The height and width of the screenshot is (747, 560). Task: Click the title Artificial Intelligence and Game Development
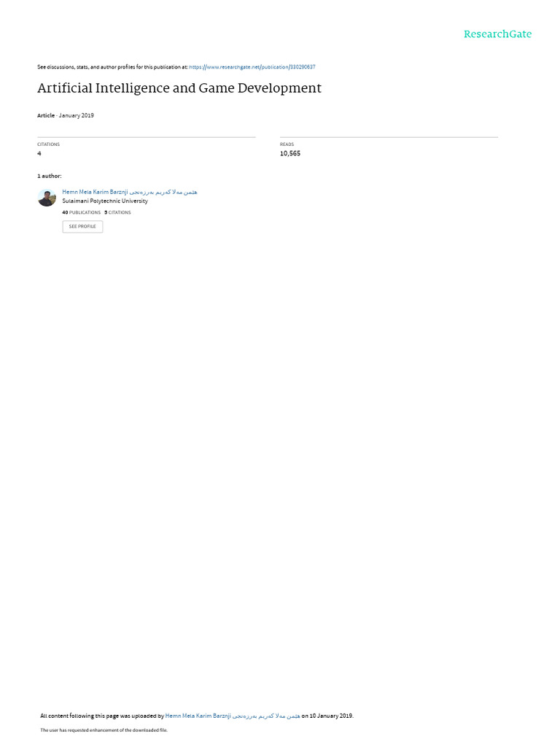click(179, 88)
